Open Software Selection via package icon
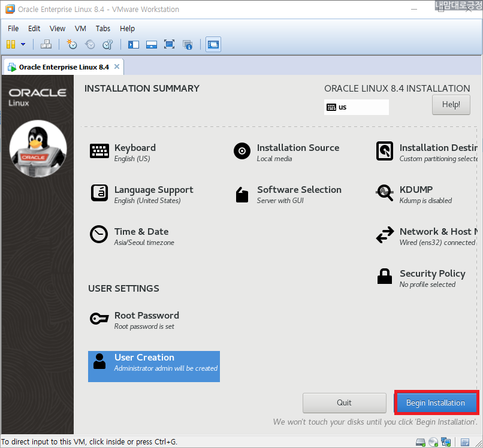This screenshot has height=448, width=483. [x=242, y=195]
